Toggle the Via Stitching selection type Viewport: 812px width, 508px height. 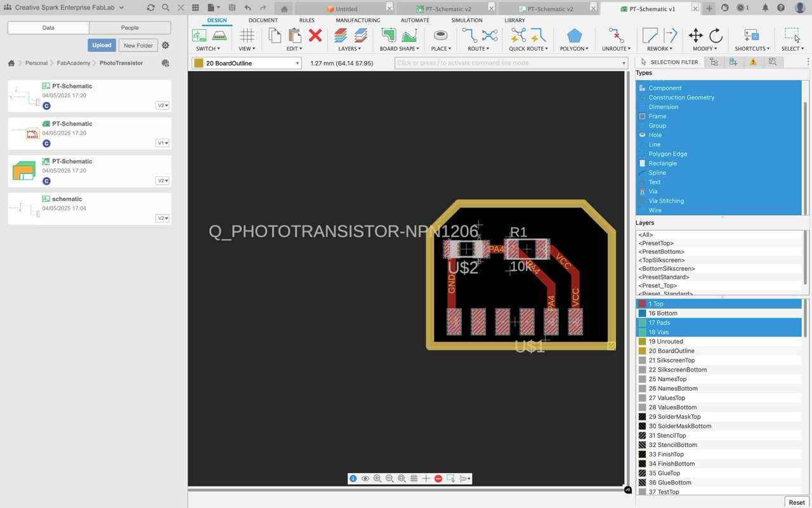pos(719,201)
